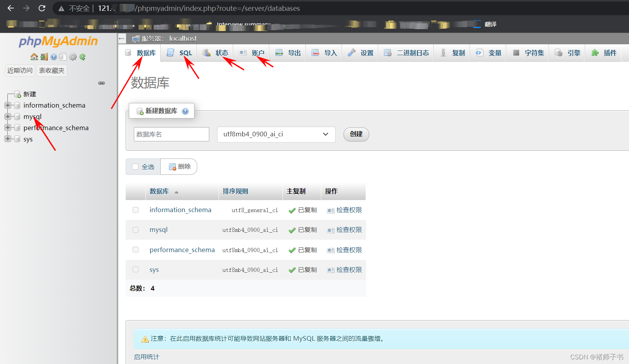Click the 新建 database icon in tree
This screenshot has width=629, height=364.
coord(18,94)
